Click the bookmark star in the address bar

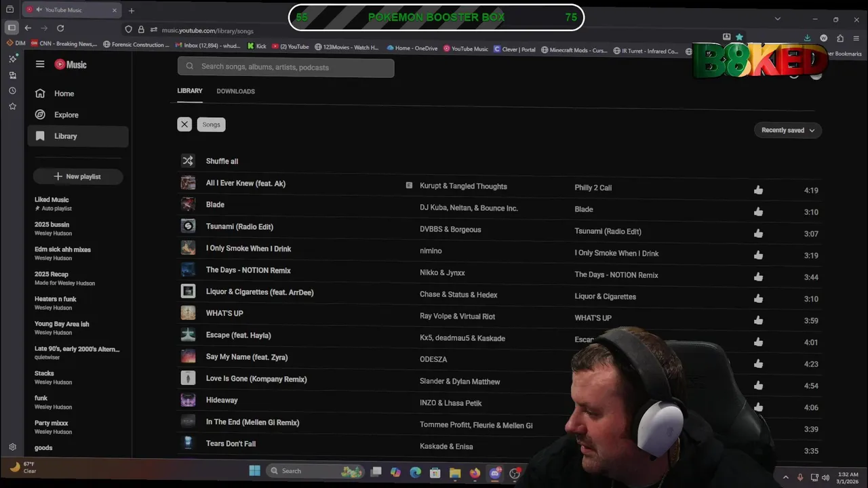tap(739, 37)
